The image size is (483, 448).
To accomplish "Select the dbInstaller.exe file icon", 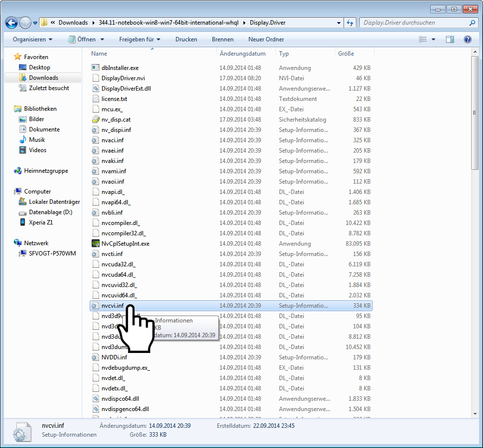I will tap(96, 68).
